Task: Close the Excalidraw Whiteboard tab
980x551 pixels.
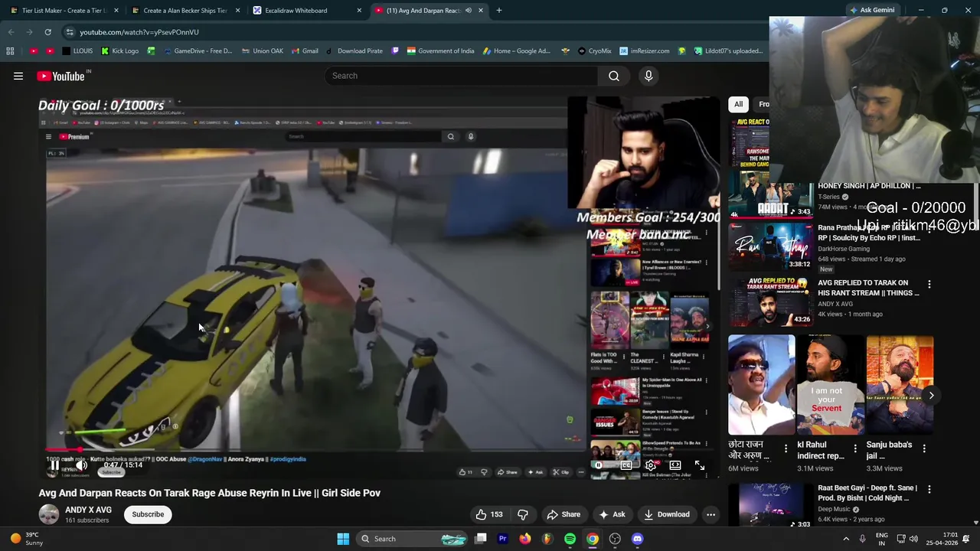Action: click(359, 11)
